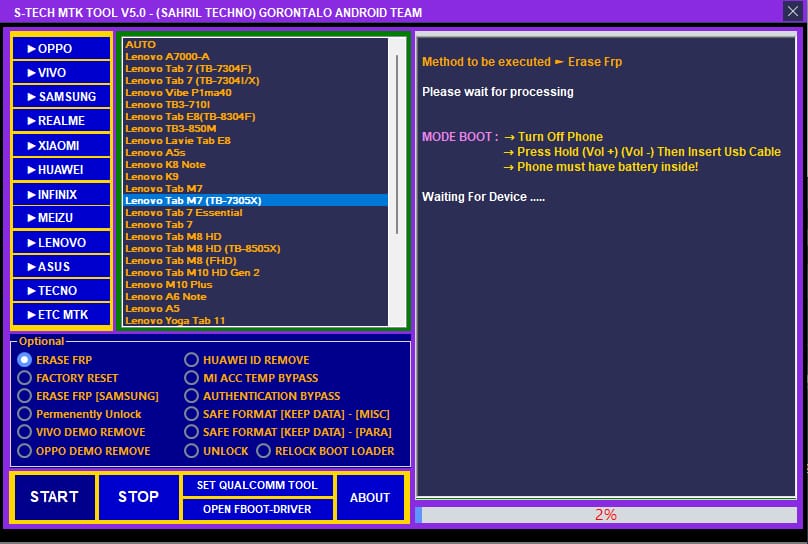Image resolution: width=808 pixels, height=544 pixels.
Task: Select Lenovo Tab M8 (FHD)
Action: click(x=256, y=261)
